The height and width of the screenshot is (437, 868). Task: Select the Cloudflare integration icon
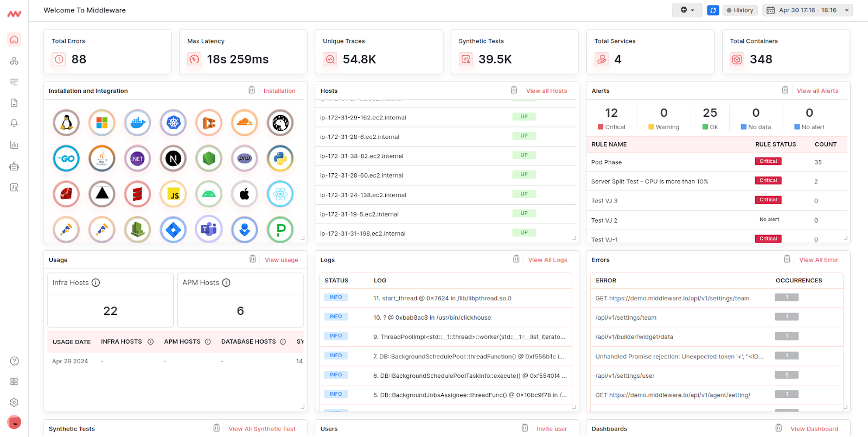tap(245, 123)
